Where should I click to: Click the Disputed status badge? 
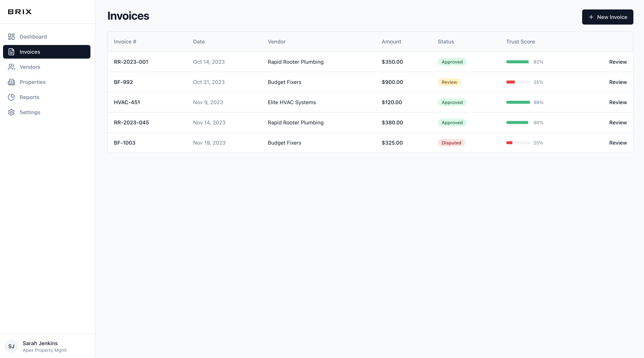(x=451, y=143)
